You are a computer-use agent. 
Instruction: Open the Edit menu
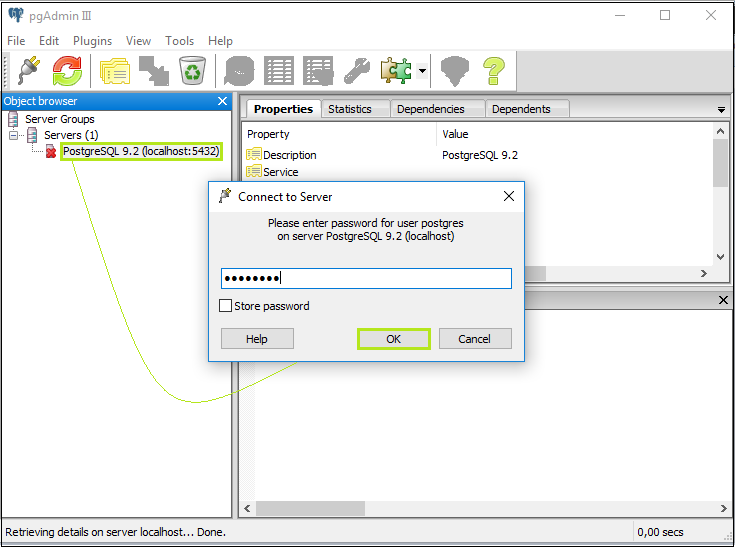(x=49, y=41)
